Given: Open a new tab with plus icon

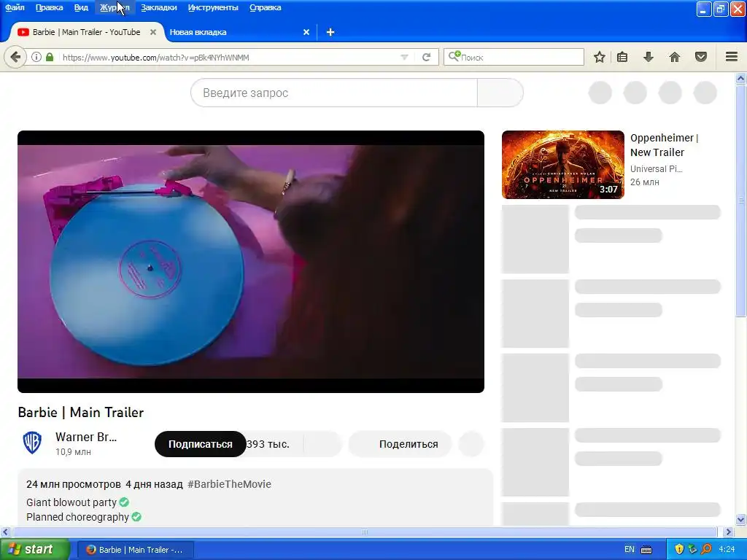Looking at the screenshot, I should pos(330,32).
